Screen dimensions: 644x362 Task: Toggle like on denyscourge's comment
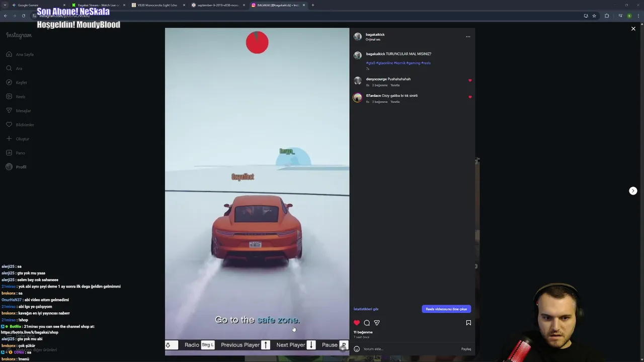[470, 80]
